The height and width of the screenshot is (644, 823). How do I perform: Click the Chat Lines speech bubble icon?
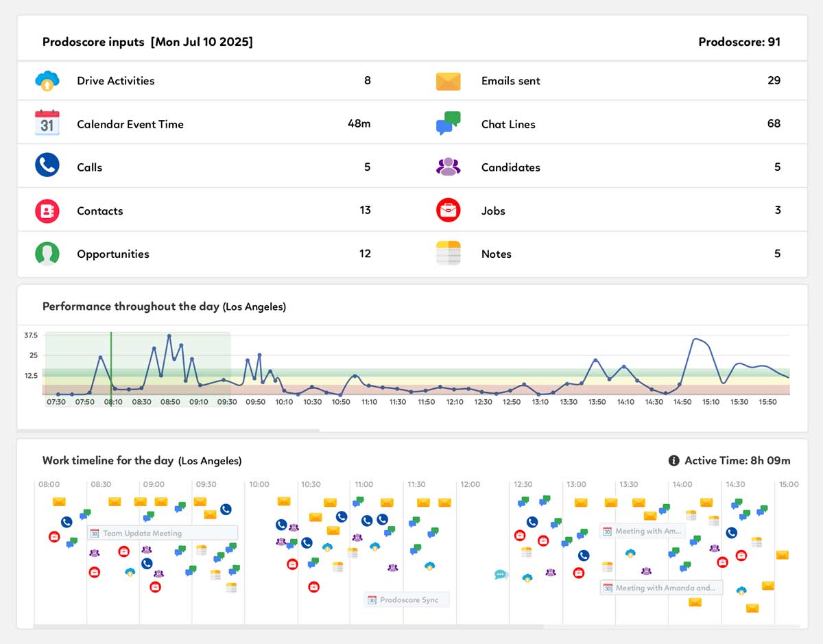(448, 123)
